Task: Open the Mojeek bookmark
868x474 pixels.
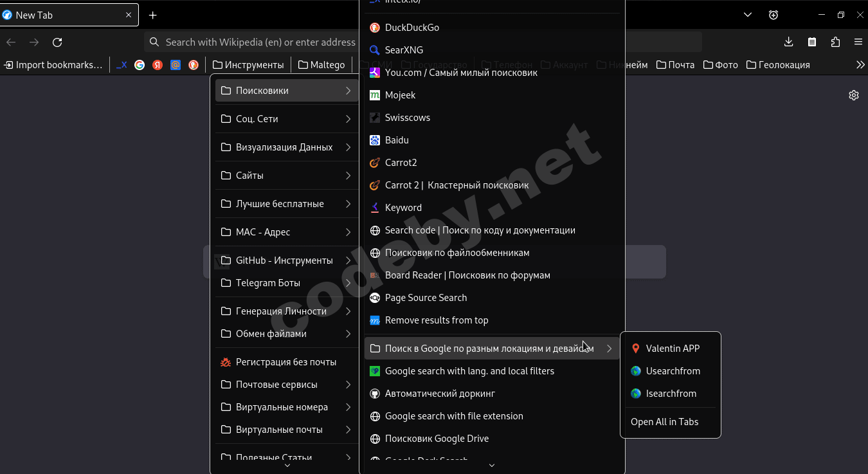Action: 492,95
